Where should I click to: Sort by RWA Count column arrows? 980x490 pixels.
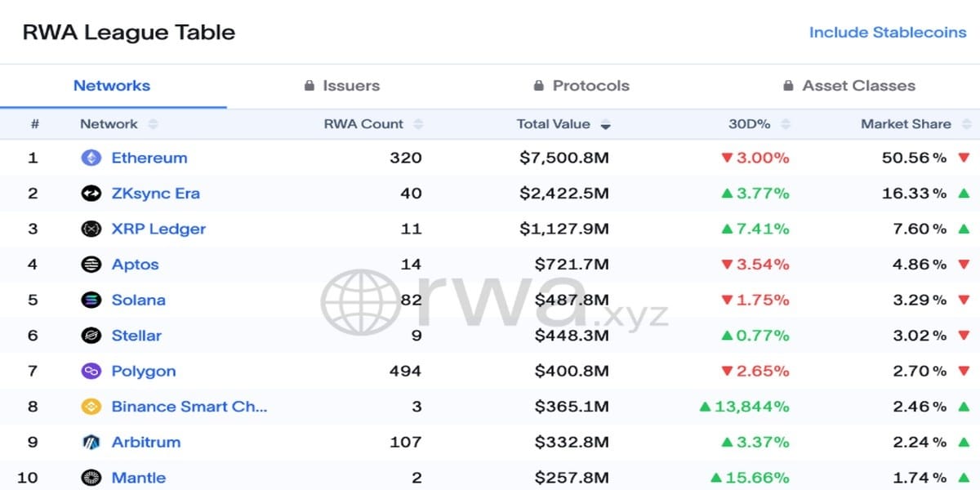tap(418, 124)
